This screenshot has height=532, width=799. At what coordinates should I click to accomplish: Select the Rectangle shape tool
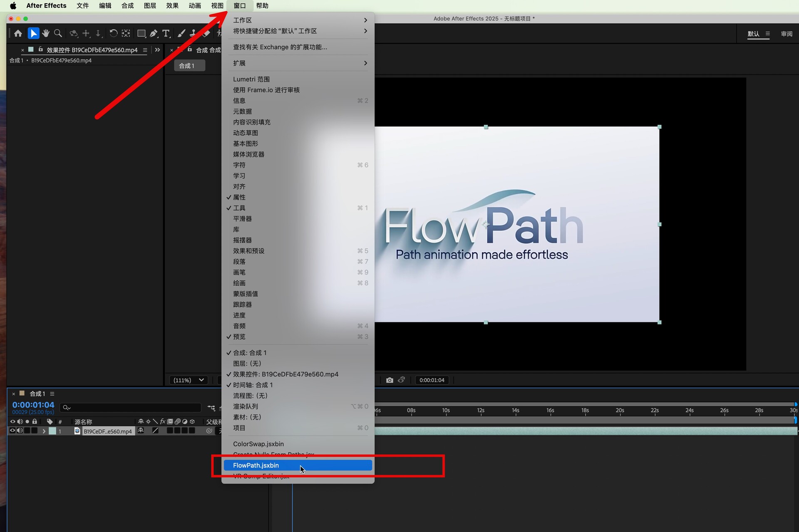(x=141, y=33)
